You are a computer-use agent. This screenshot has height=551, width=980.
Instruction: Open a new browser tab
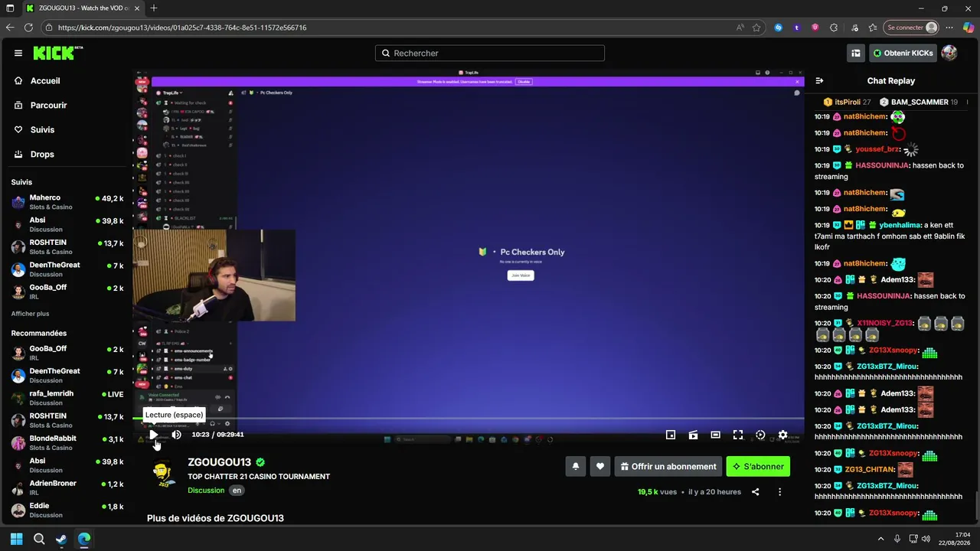coord(154,8)
